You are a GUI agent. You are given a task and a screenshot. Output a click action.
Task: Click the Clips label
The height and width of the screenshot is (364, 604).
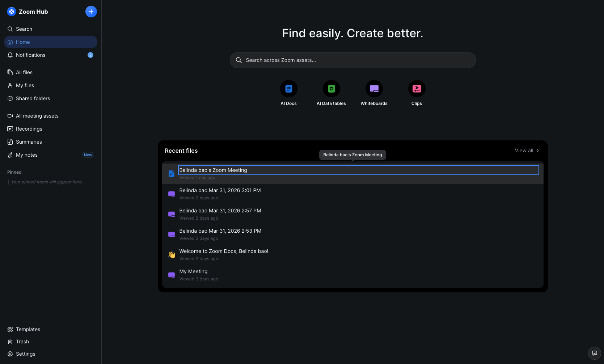[x=417, y=103]
